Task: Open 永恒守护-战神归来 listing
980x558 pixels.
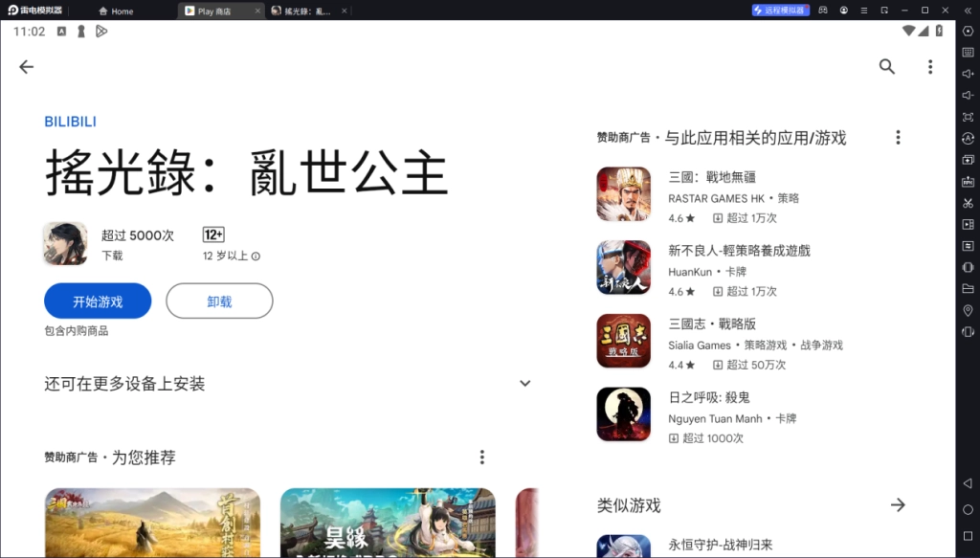Action: 750,546
